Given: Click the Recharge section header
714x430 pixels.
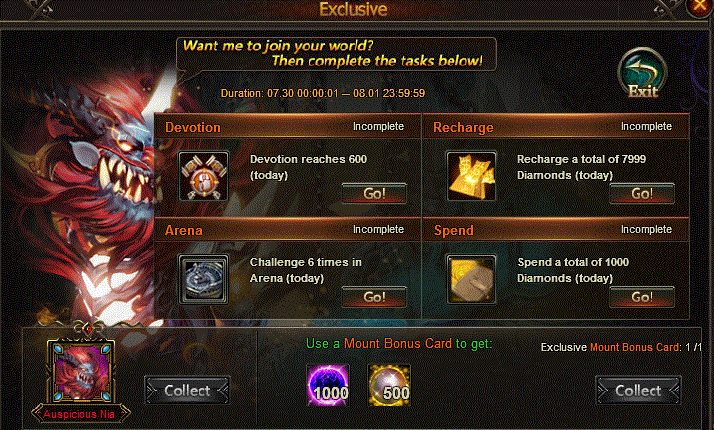Looking at the screenshot, I should coord(556,127).
